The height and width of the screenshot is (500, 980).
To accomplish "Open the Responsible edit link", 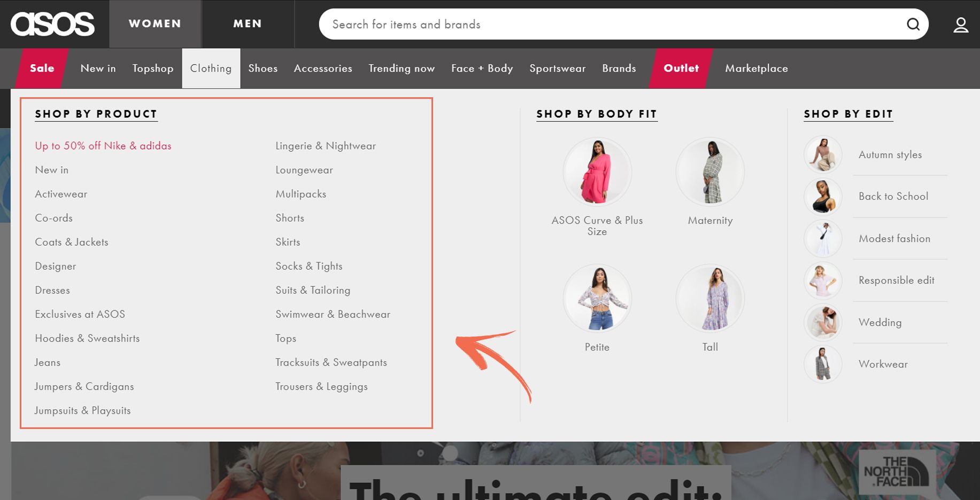I will pos(897,280).
